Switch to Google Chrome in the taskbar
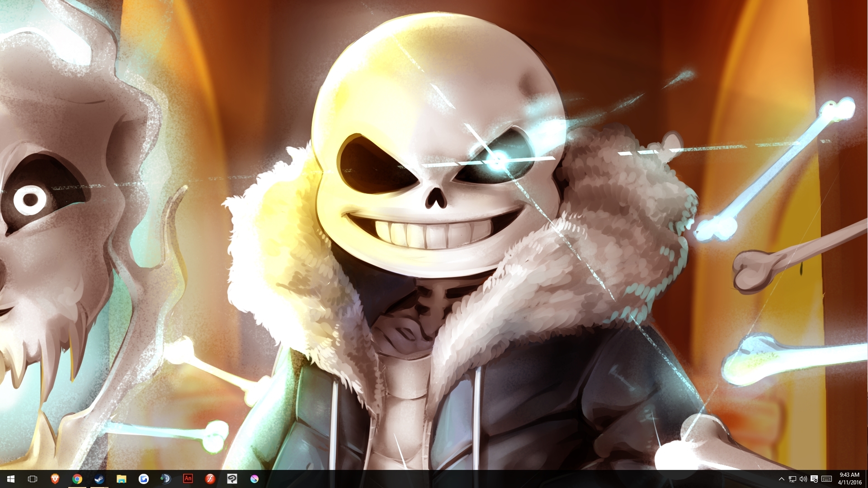 coord(77,479)
